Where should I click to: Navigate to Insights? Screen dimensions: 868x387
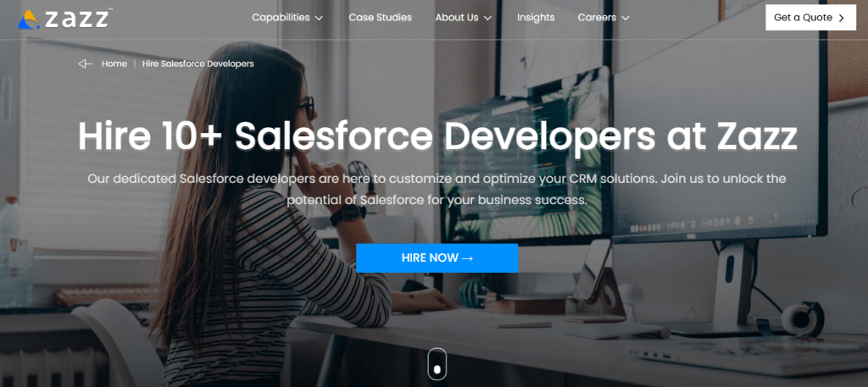click(536, 17)
